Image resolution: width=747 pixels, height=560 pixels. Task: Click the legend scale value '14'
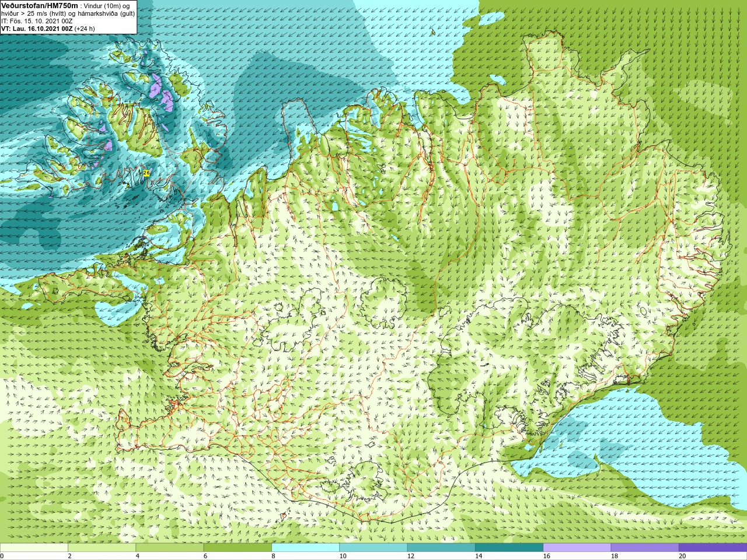click(479, 556)
